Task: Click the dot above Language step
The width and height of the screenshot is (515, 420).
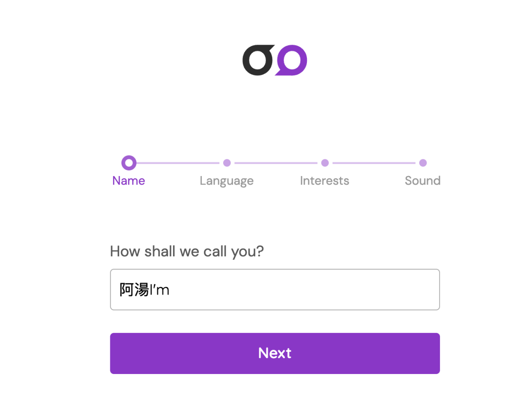Action: (227, 163)
